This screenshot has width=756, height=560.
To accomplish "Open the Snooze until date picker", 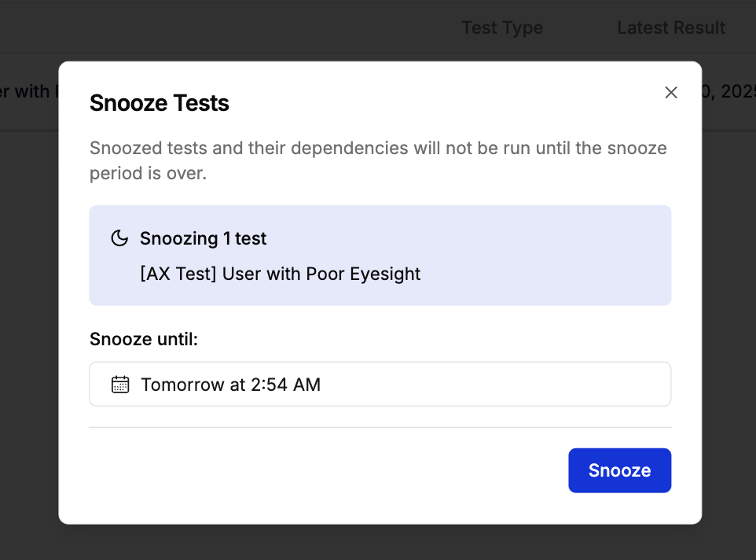I will [380, 384].
